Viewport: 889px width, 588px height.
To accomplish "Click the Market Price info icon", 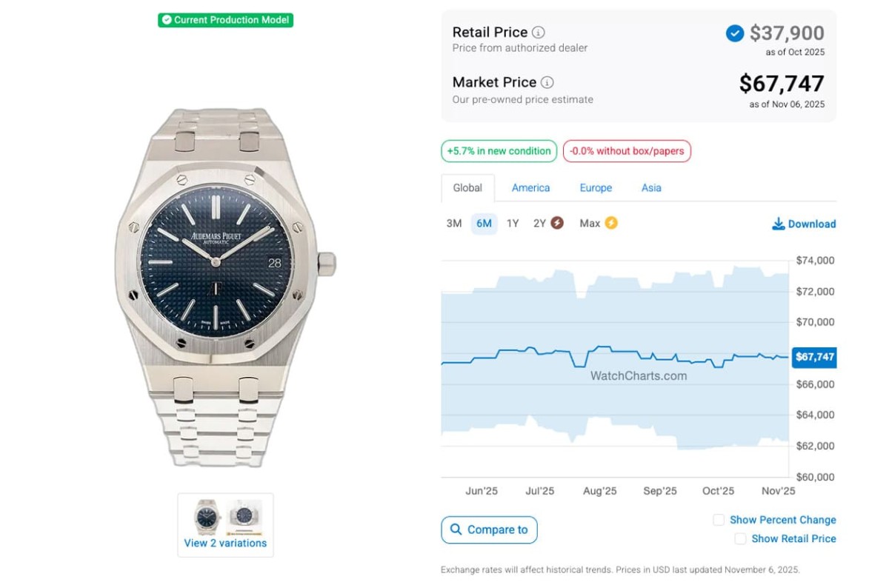I will pyautogui.click(x=547, y=82).
